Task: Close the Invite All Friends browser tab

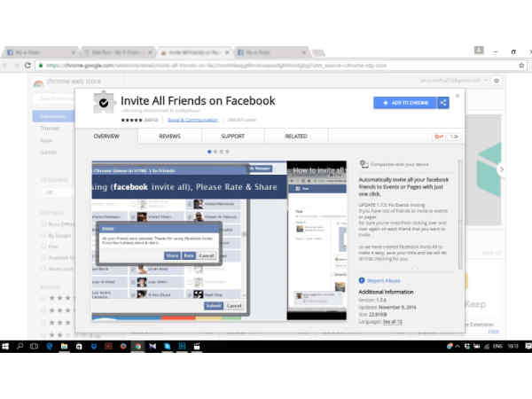Action: [227, 52]
